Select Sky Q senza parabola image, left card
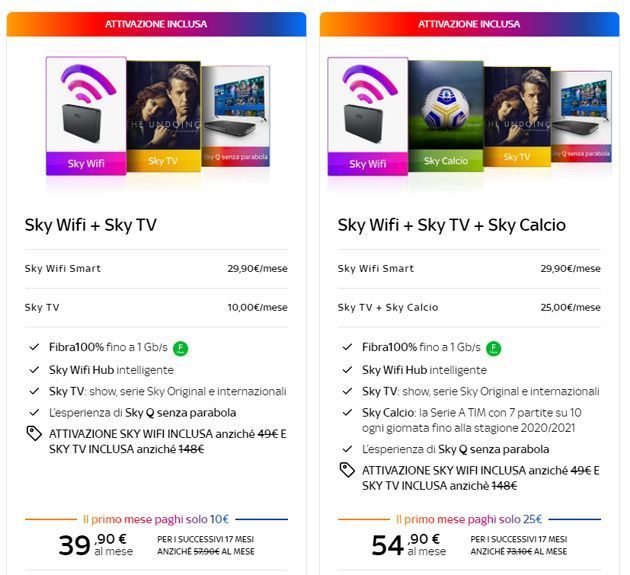Viewport: 630px width, 575px height. coord(236,118)
